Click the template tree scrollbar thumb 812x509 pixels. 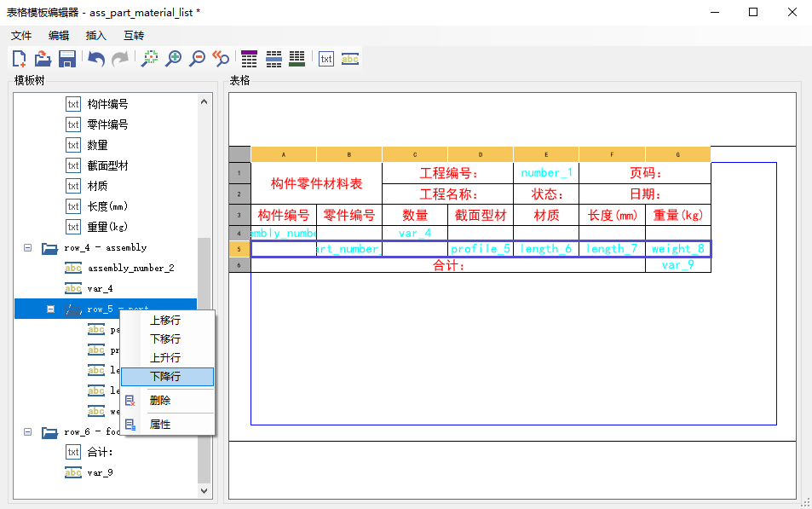204,361
